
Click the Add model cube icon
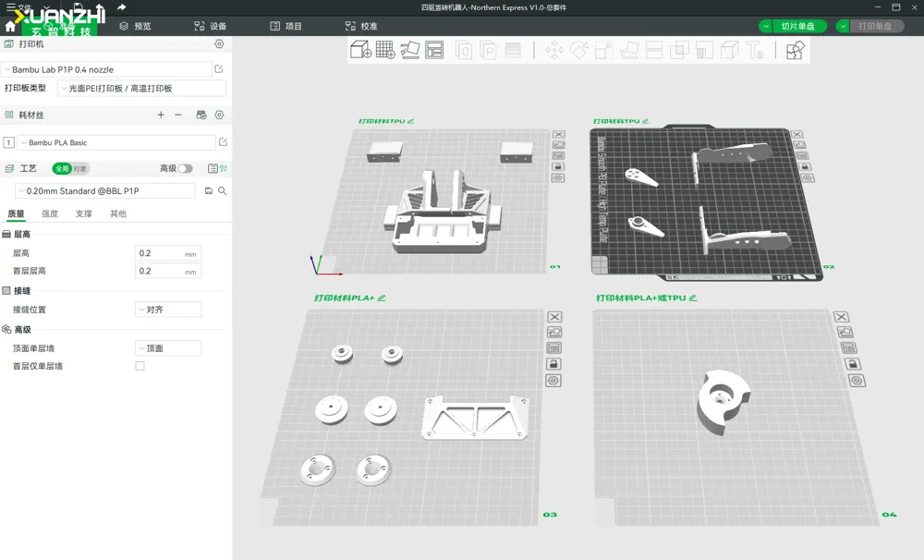point(360,50)
